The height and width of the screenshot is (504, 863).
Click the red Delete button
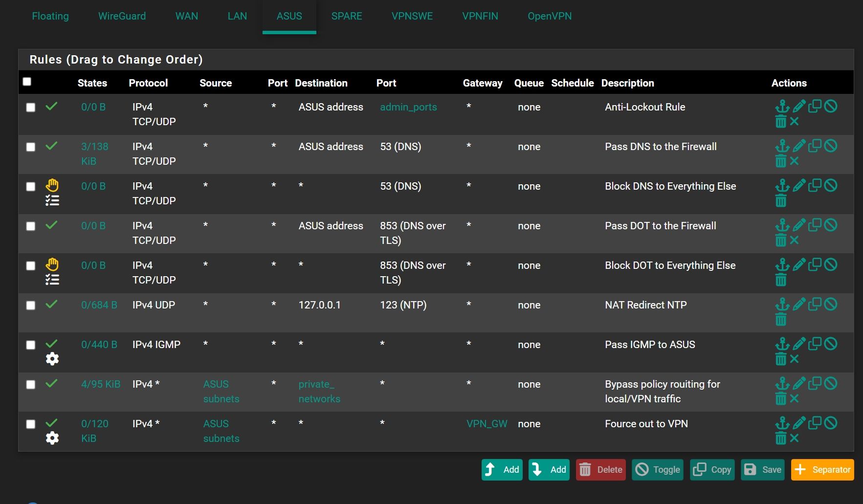pyautogui.click(x=601, y=470)
